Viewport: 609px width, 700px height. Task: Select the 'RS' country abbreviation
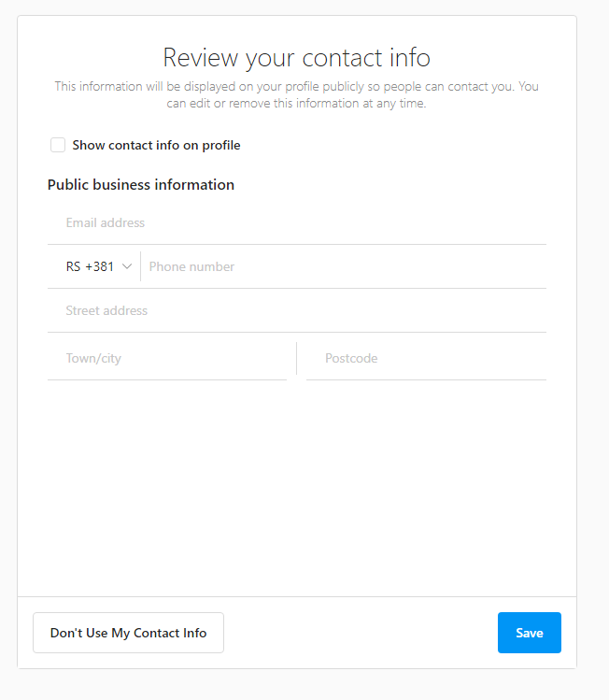click(x=73, y=266)
